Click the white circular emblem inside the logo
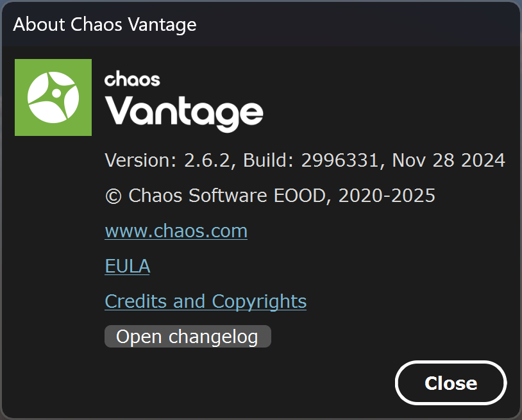522x420 pixels. [53, 97]
